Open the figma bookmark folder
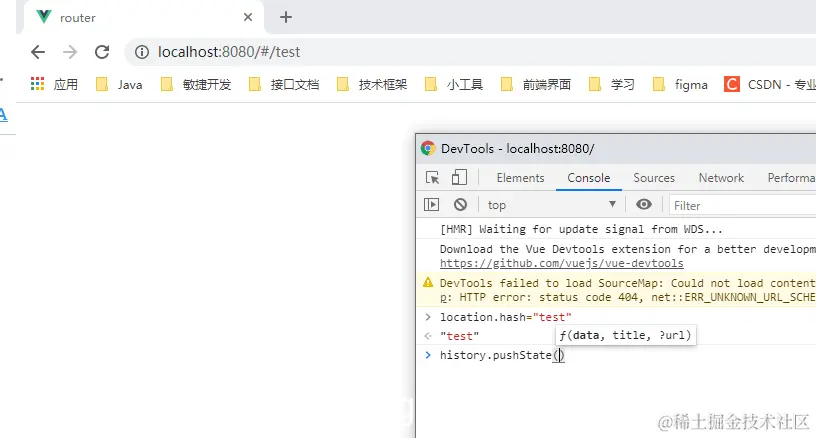This screenshot has width=816, height=438. pos(680,84)
